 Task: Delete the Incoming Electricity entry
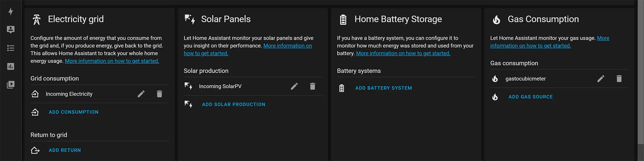pyautogui.click(x=159, y=94)
